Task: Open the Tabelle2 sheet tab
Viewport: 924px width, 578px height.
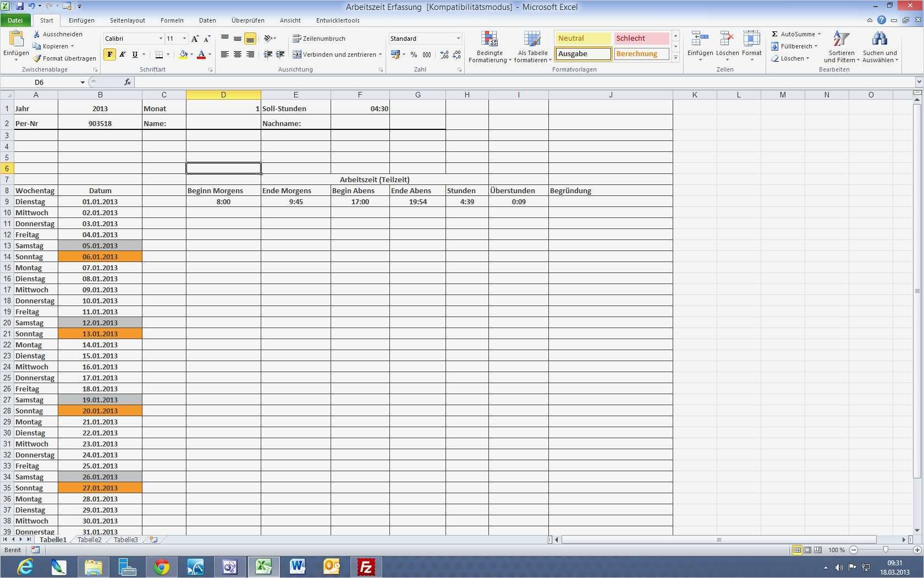Action: 89,540
